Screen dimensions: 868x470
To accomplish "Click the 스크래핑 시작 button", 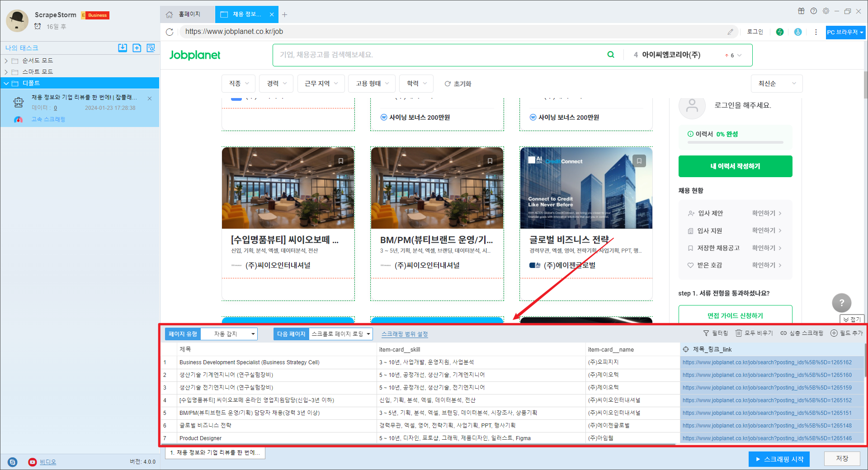I will (x=779, y=459).
